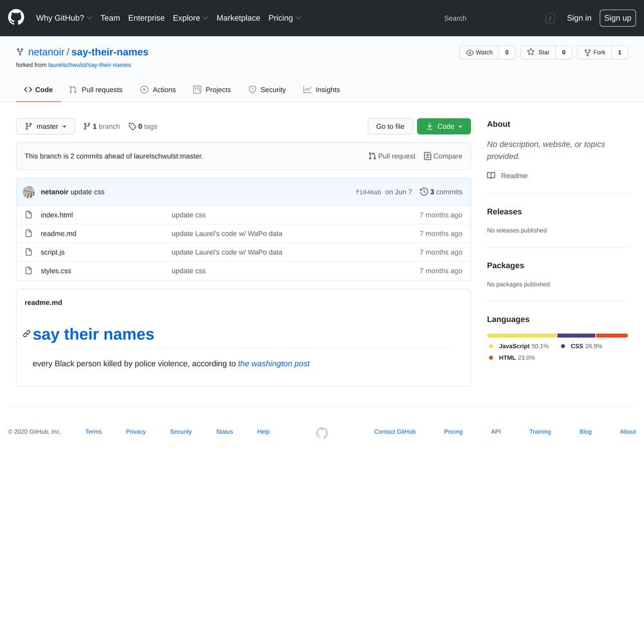The width and height of the screenshot is (644, 644).
Task: Click the fork icon beside repository name
Action: pos(20,52)
